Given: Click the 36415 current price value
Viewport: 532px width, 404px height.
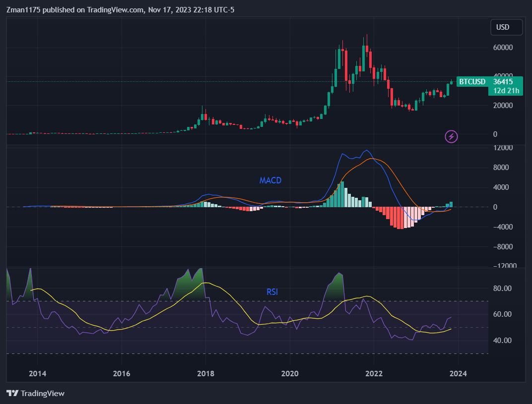Looking at the screenshot, I should point(503,82).
